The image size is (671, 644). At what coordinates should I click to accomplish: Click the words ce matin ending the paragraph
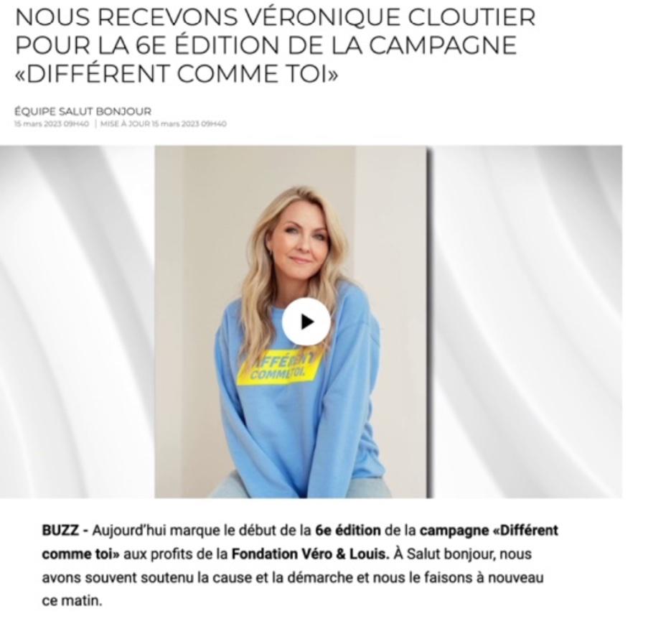(72, 601)
